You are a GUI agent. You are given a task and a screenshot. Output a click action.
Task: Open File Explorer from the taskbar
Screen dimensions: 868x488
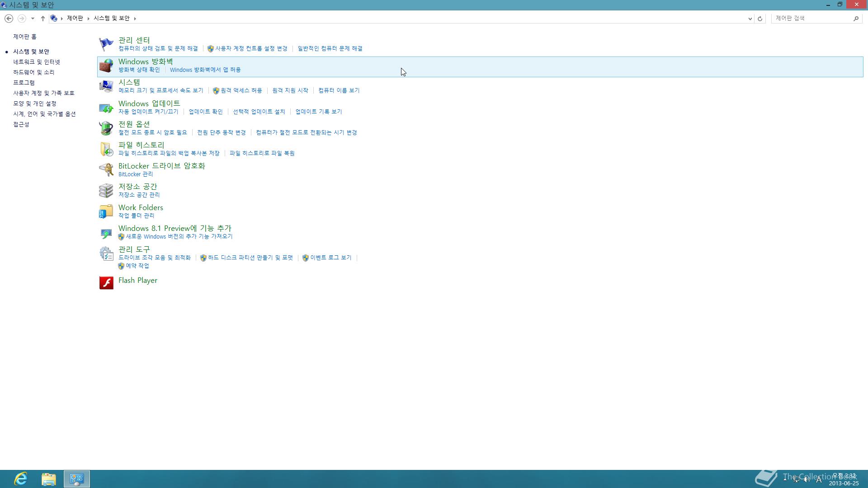pos(49,479)
